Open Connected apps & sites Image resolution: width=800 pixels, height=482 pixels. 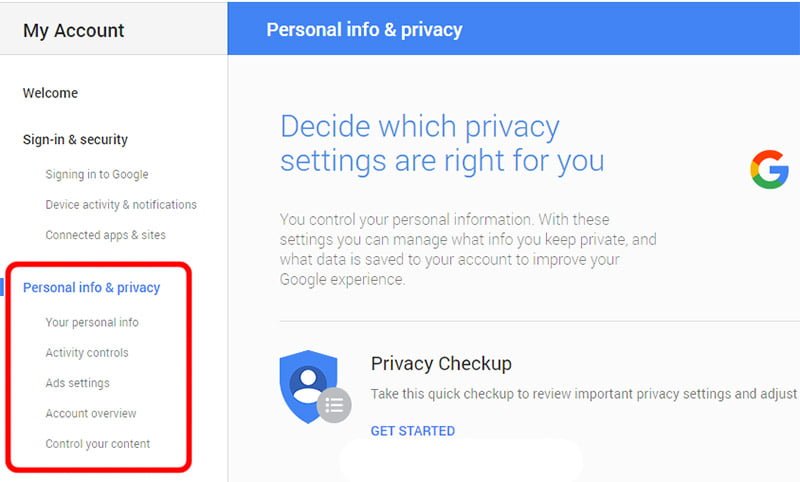pos(105,236)
